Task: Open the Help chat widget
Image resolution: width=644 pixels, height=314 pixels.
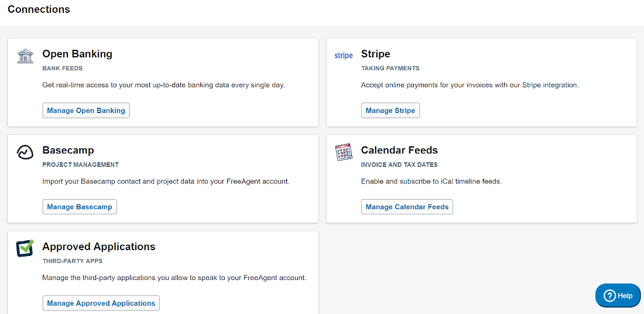Action: [x=618, y=295]
